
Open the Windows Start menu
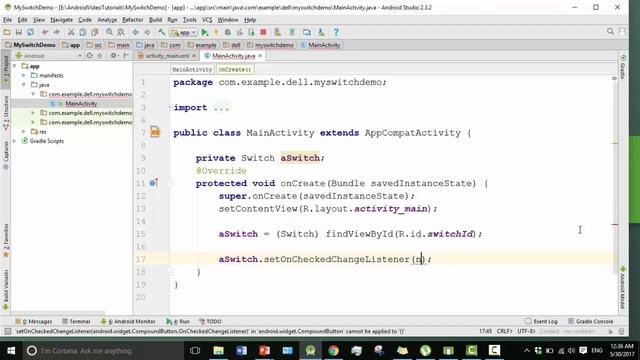click(x=11, y=350)
